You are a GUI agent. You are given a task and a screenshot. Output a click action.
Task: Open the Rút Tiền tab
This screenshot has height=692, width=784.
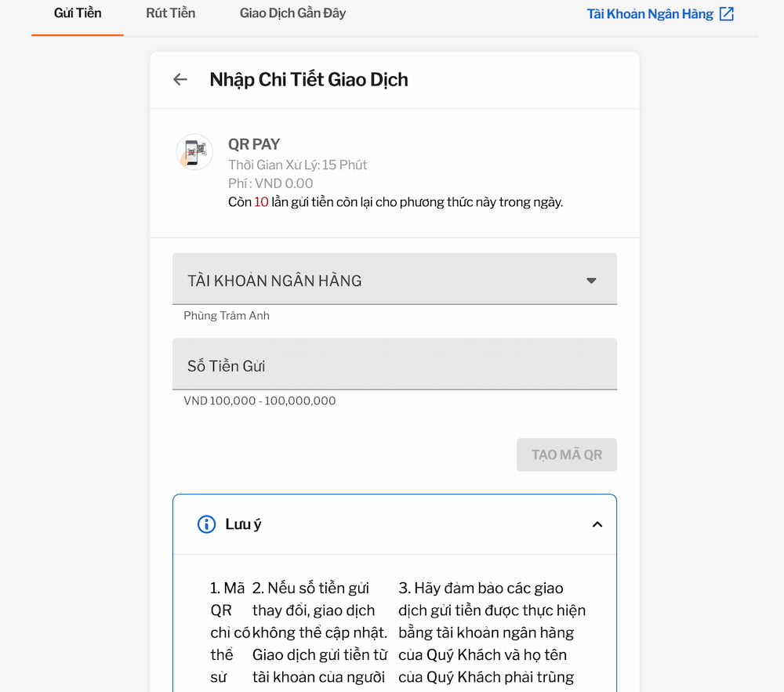click(x=170, y=13)
